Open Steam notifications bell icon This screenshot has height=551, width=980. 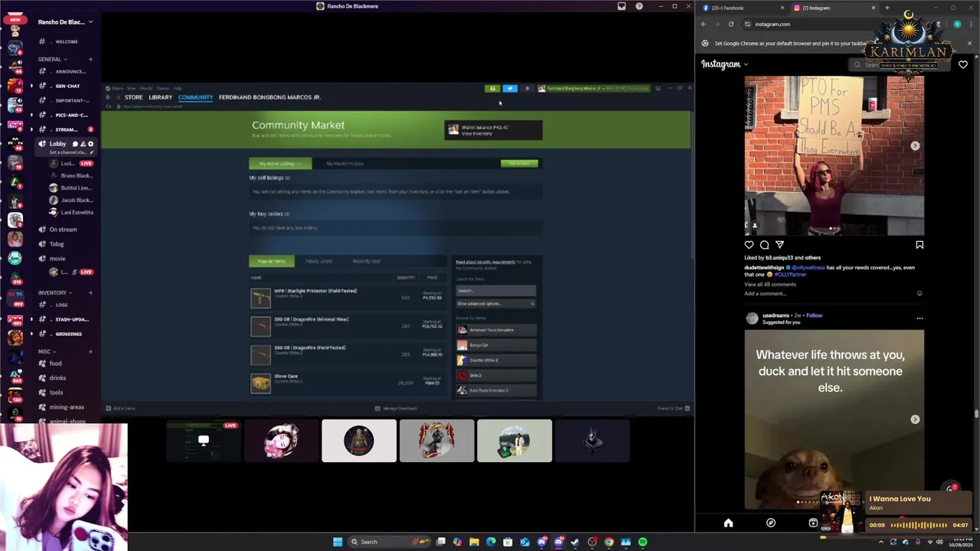tap(527, 88)
